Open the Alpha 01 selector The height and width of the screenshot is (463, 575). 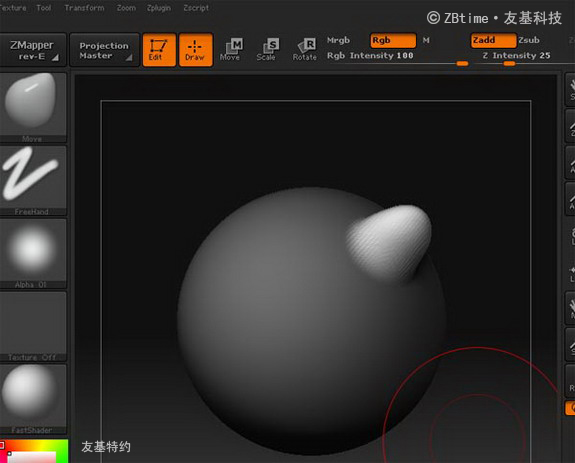pyautogui.click(x=33, y=253)
